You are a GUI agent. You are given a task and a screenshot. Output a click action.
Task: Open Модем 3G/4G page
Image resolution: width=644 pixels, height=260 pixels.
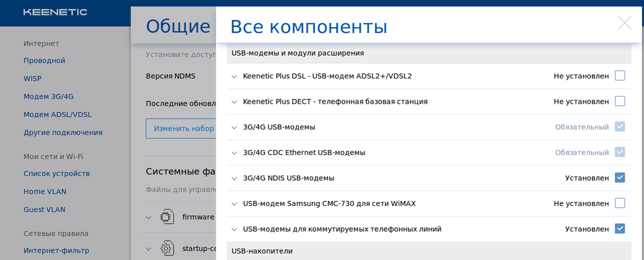click(48, 97)
